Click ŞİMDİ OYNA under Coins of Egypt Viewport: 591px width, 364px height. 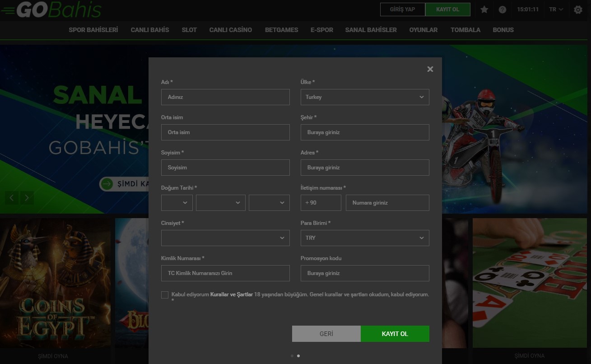coord(53,356)
